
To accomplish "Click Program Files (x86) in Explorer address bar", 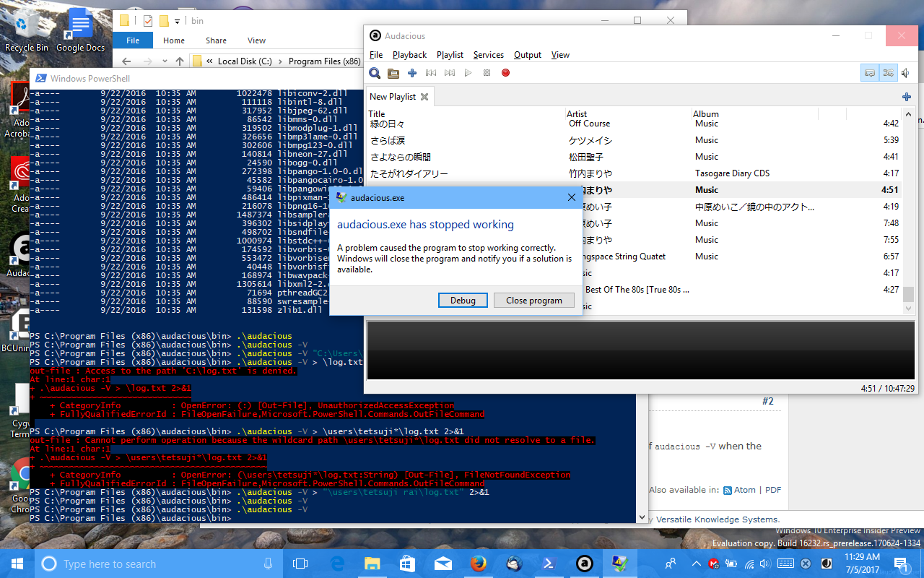I will (324, 61).
